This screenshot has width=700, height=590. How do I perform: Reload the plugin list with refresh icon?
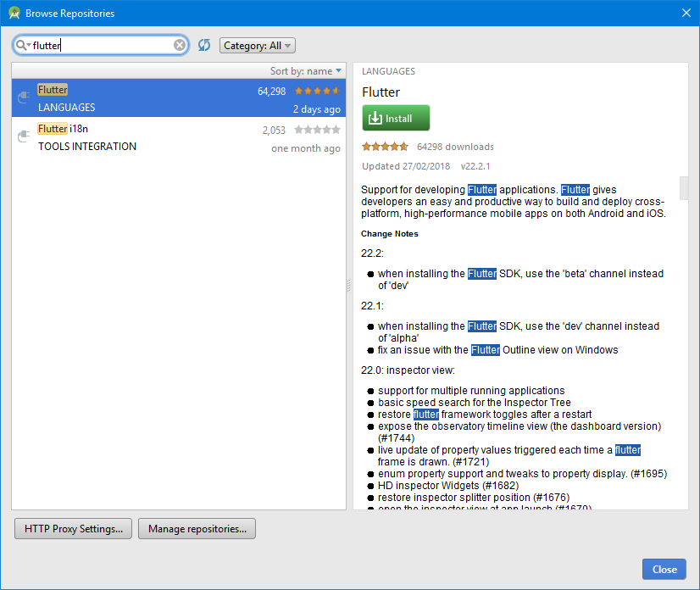tap(204, 45)
